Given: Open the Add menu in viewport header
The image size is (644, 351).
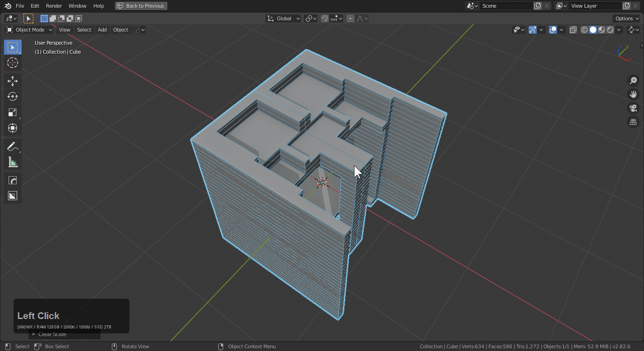Looking at the screenshot, I should point(102,30).
